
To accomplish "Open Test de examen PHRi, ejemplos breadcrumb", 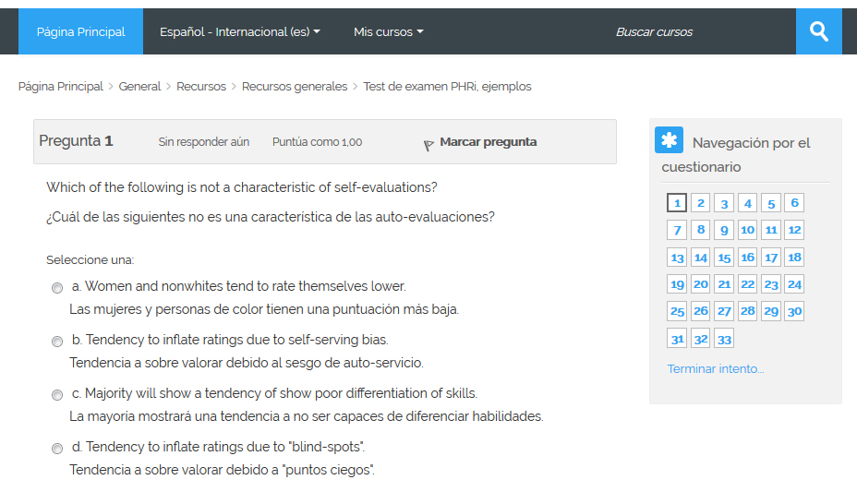I will click(447, 86).
